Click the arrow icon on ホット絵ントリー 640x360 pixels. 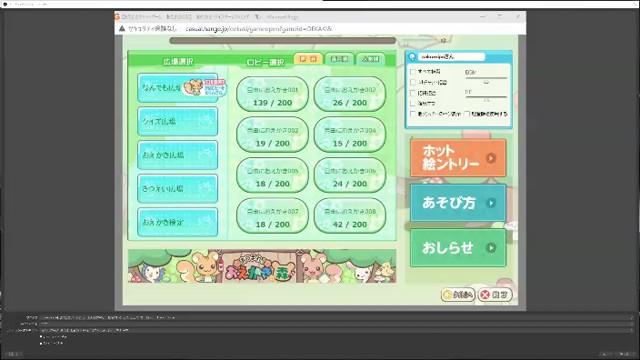pyautogui.click(x=491, y=158)
